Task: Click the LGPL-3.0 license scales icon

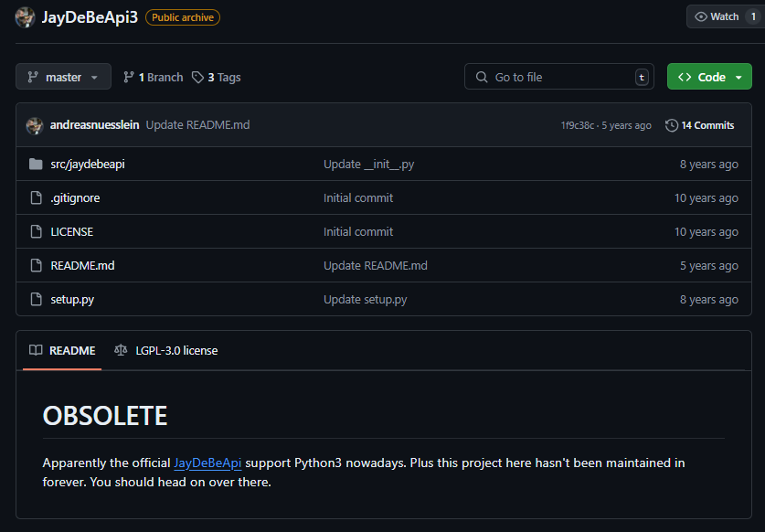Action: click(120, 350)
